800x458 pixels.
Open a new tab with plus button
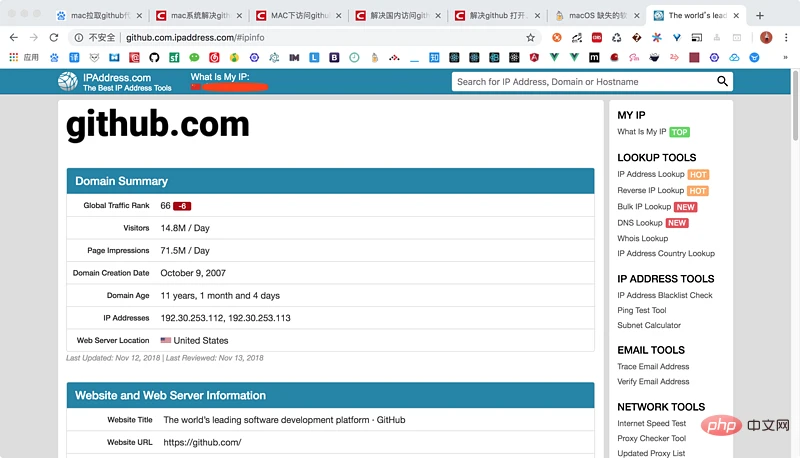point(760,15)
